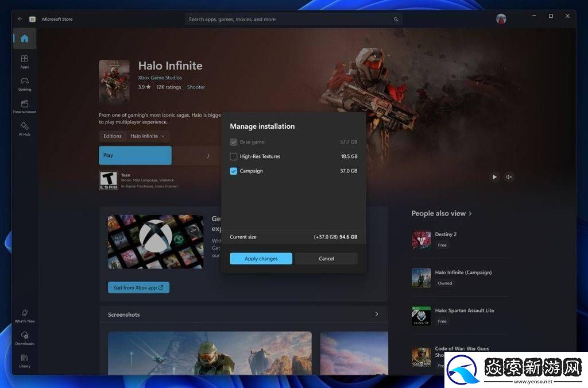This screenshot has width=588, height=388.
Task: Open the Xbox Game Studios publisher link
Action: tap(160, 78)
